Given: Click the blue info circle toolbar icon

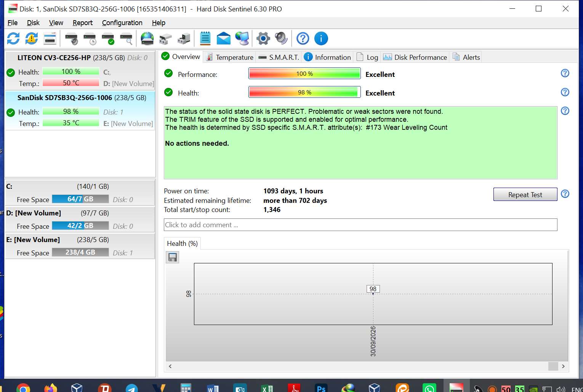Looking at the screenshot, I should coord(321,38).
